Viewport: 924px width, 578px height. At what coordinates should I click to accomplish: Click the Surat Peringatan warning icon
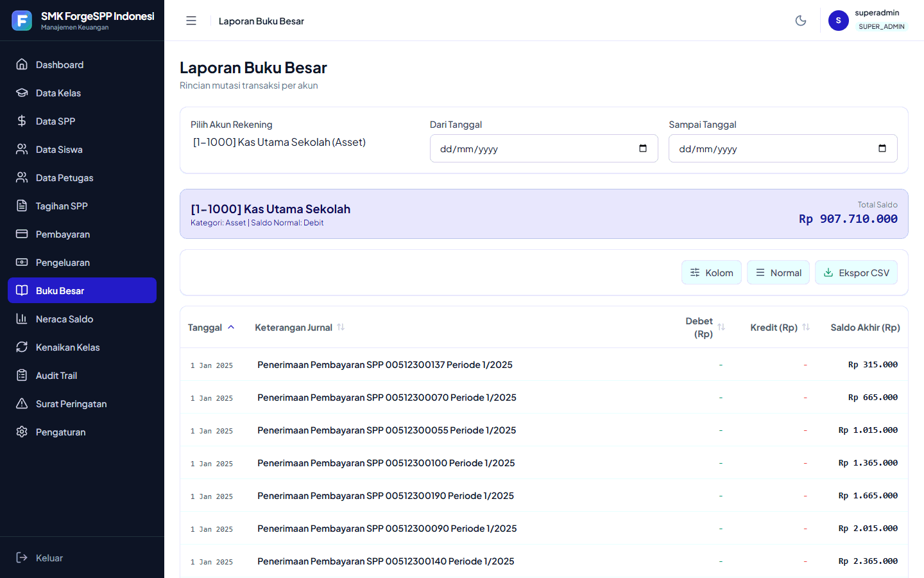[x=22, y=403]
